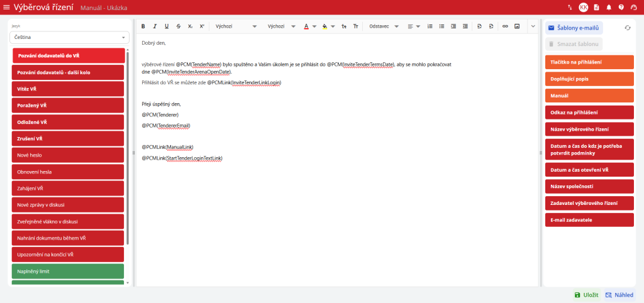
Task: Insert a hyperlink using the link icon
Action: pos(505,26)
